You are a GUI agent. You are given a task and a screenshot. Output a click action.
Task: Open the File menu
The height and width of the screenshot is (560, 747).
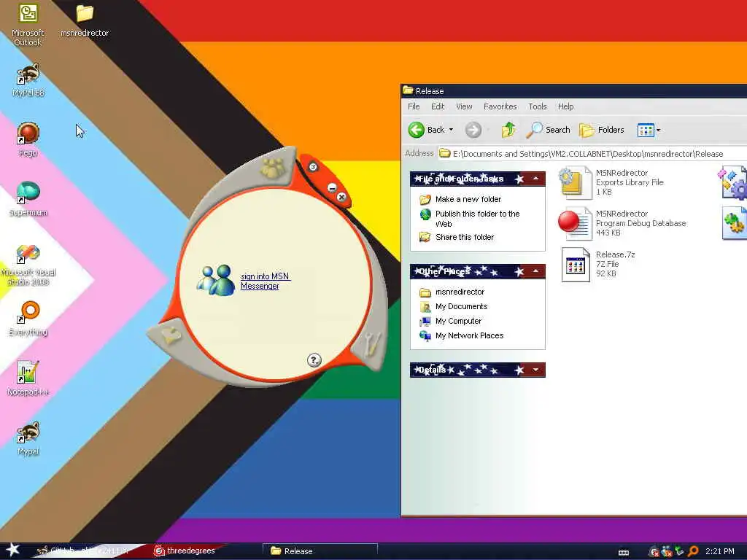point(414,106)
